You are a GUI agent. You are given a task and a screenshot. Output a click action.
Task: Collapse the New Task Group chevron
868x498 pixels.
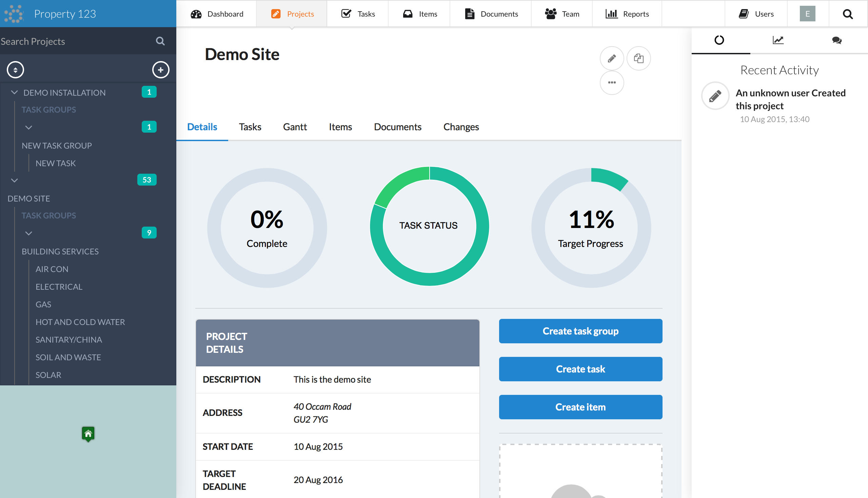(29, 128)
